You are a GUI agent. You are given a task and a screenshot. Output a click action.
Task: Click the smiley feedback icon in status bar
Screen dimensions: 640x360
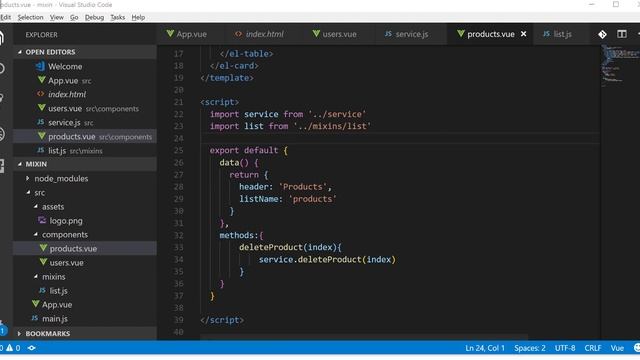(x=637, y=348)
